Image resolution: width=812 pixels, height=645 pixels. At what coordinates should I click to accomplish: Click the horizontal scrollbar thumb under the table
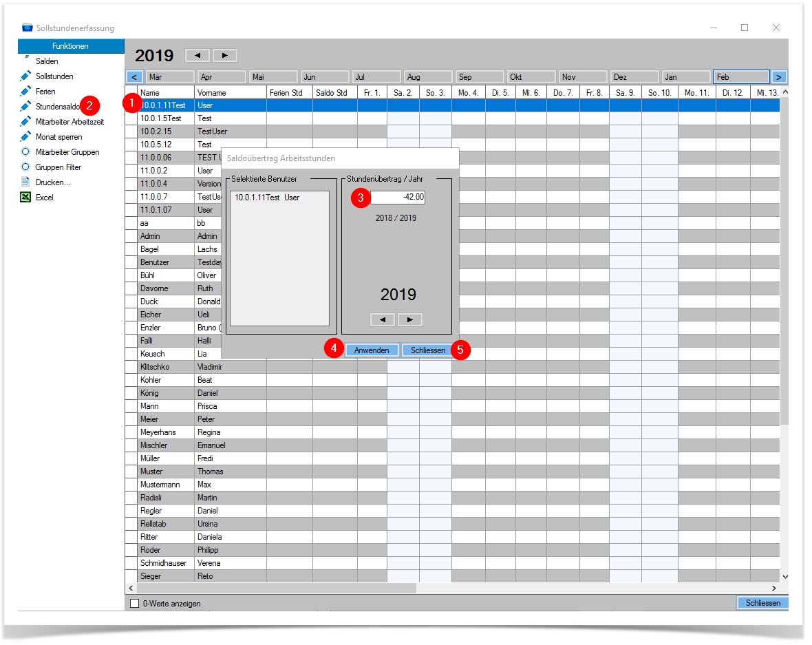tap(277, 589)
